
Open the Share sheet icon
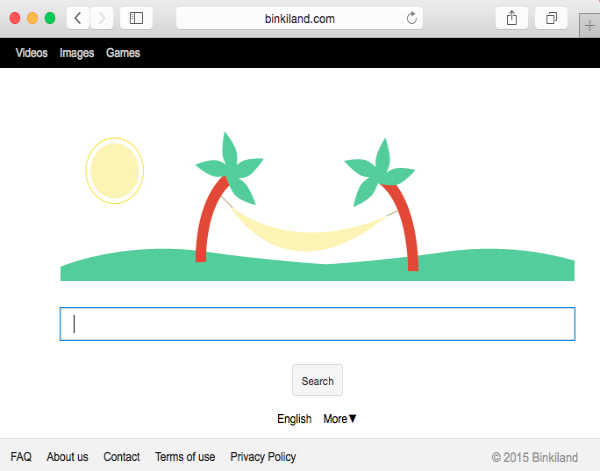tap(512, 18)
